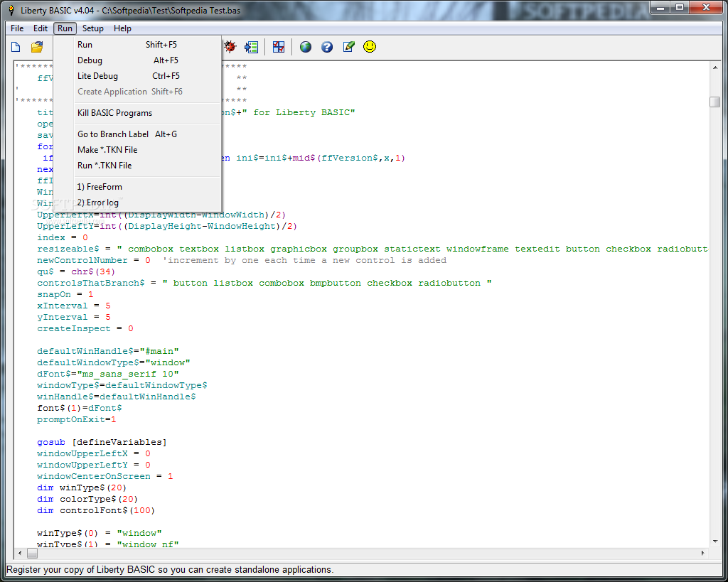Select Make *.TKN File
The width and height of the screenshot is (728, 582).
click(137, 150)
